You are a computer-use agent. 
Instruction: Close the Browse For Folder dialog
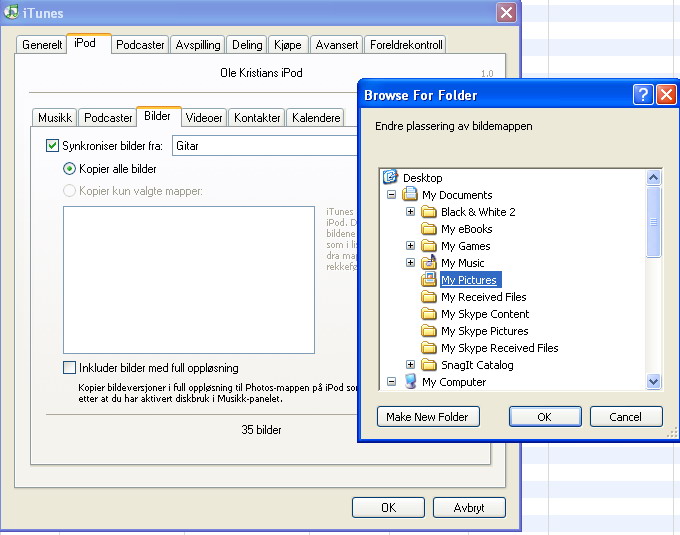click(x=667, y=95)
